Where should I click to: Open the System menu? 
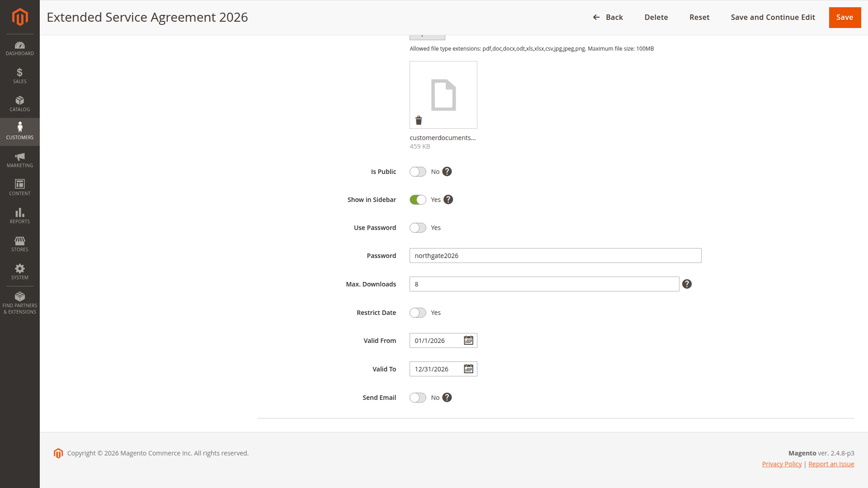pos(20,272)
